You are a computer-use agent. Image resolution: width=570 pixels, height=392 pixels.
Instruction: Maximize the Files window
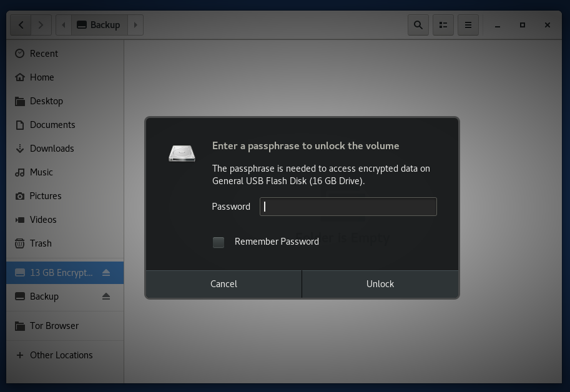[523, 25]
